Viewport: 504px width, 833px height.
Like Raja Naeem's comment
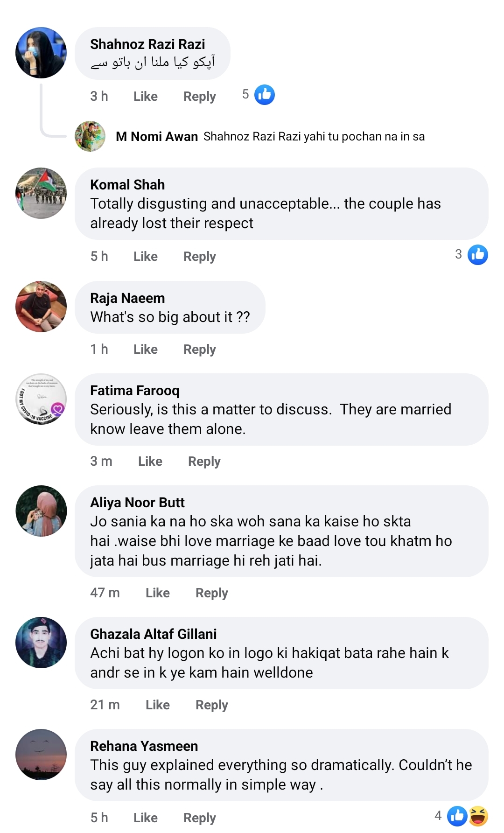pyautogui.click(x=145, y=349)
